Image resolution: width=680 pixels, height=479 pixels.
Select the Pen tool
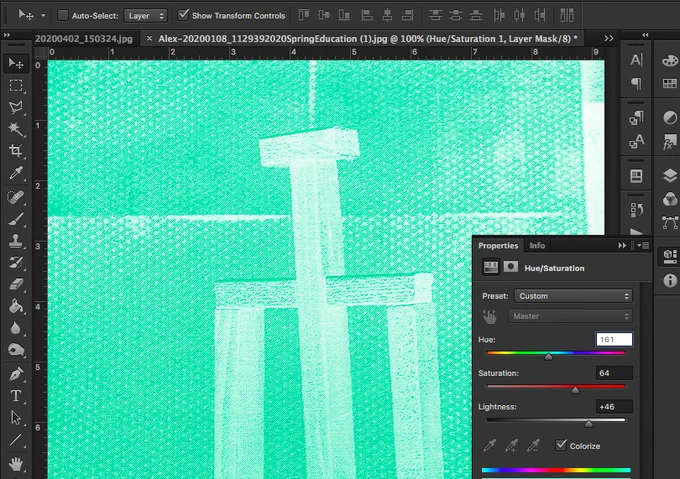click(16, 374)
